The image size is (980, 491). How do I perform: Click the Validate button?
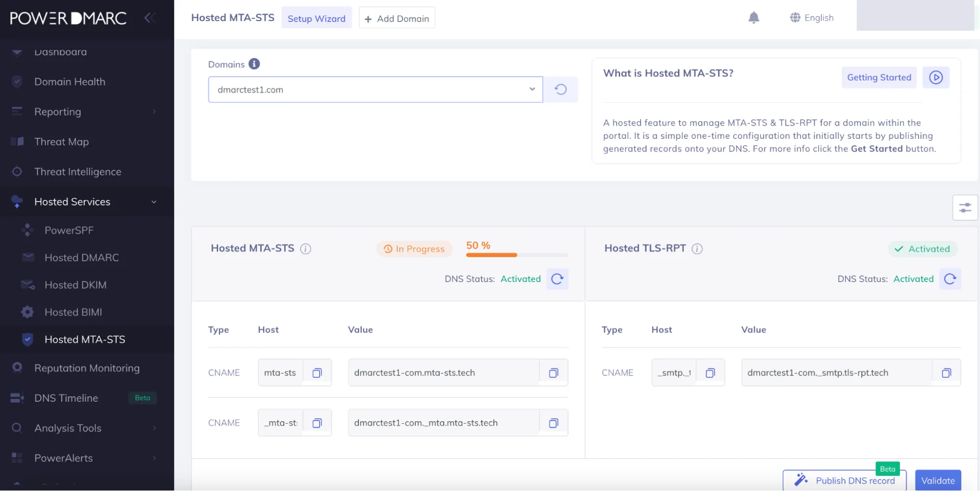pyautogui.click(x=938, y=481)
